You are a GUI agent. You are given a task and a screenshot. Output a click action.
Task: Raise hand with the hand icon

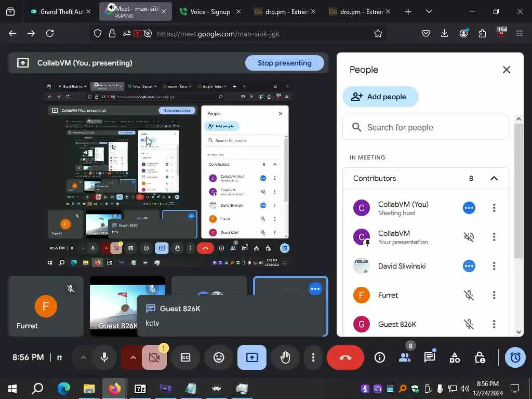click(285, 357)
